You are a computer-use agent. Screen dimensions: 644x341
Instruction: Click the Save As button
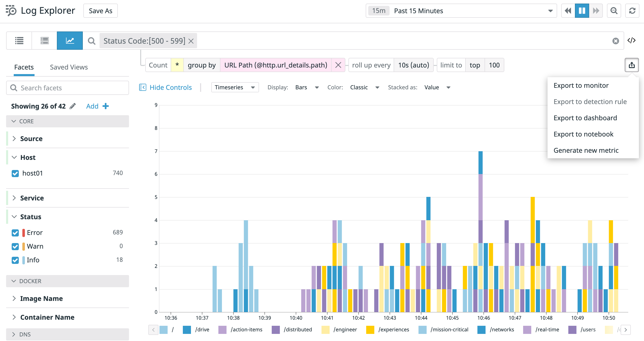point(100,11)
